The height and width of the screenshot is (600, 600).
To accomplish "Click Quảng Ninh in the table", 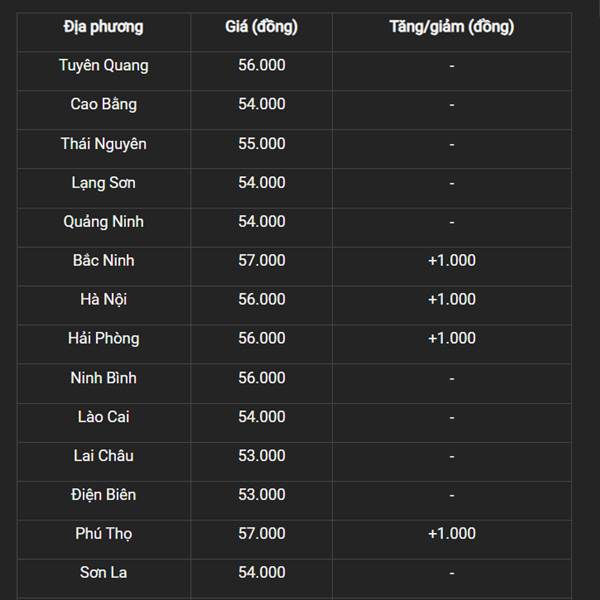I will coord(104,222).
